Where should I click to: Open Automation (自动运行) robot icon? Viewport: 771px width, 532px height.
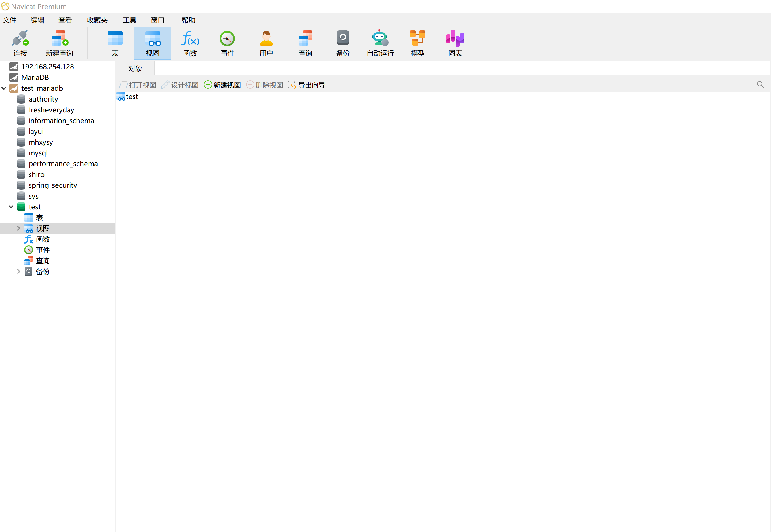click(x=380, y=38)
